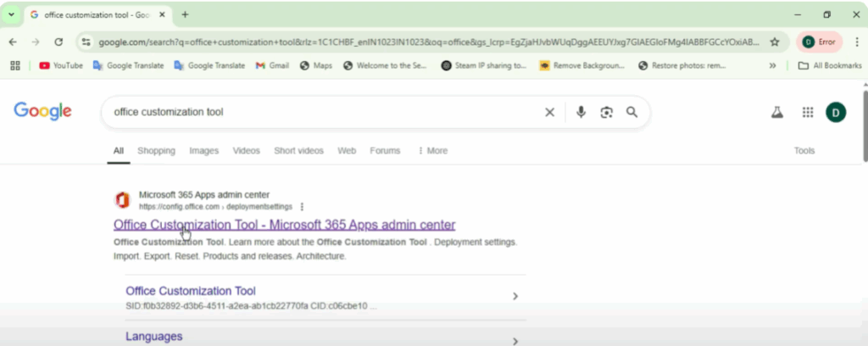Image resolution: width=868 pixels, height=346 pixels.
Task: Select the All results tab
Action: [119, 151]
